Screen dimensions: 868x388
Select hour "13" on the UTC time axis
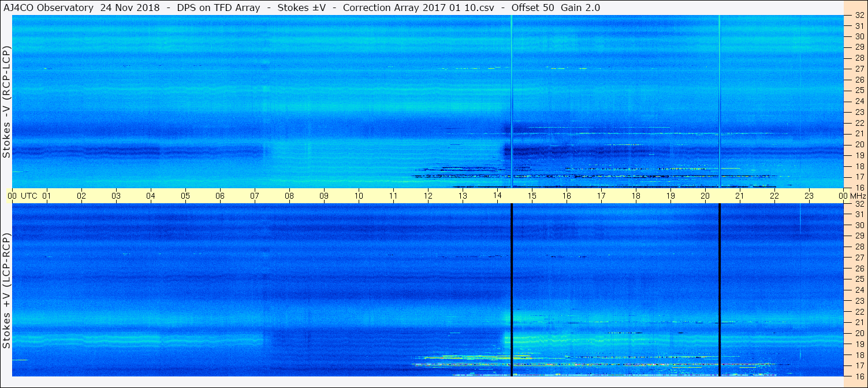click(463, 196)
